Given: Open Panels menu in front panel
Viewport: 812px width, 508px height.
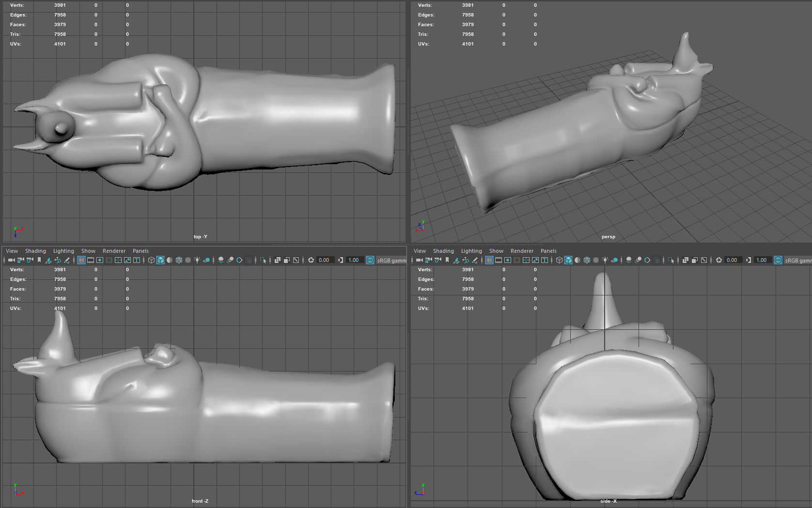Looking at the screenshot, I should pyautogui.click(x=141, y=251).
